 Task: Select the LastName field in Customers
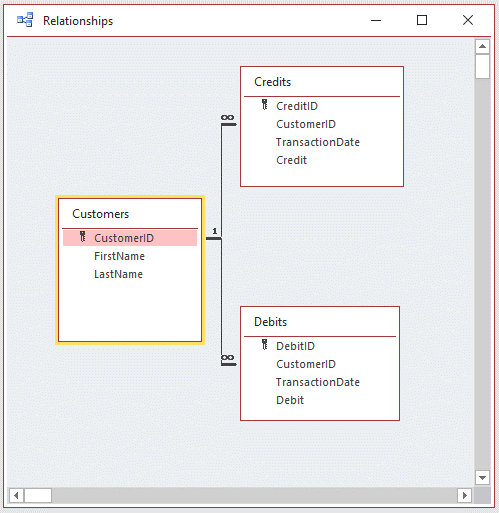(118, 274)
